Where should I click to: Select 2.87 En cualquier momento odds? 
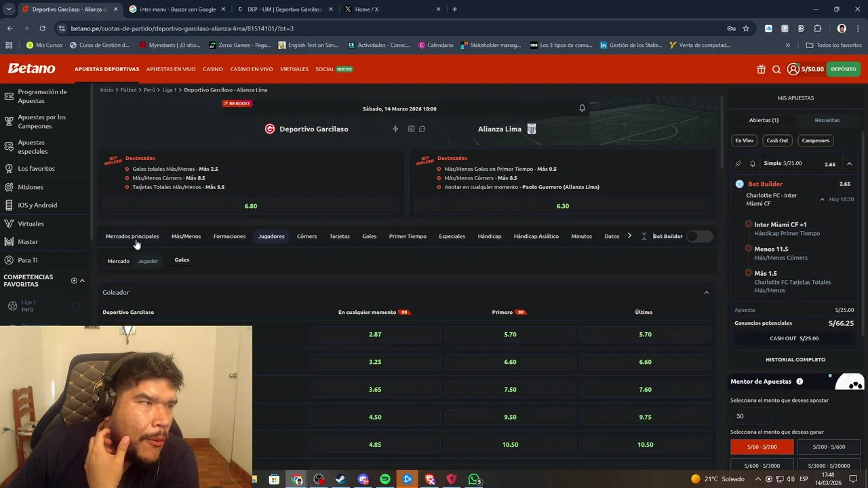375,335
